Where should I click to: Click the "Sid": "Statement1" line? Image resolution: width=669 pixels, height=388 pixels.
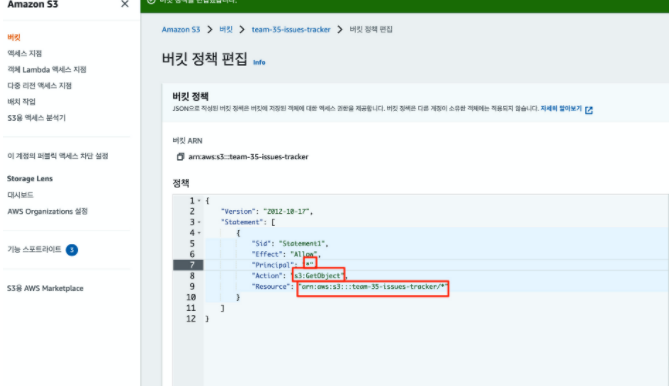click(x=290, y=244)
